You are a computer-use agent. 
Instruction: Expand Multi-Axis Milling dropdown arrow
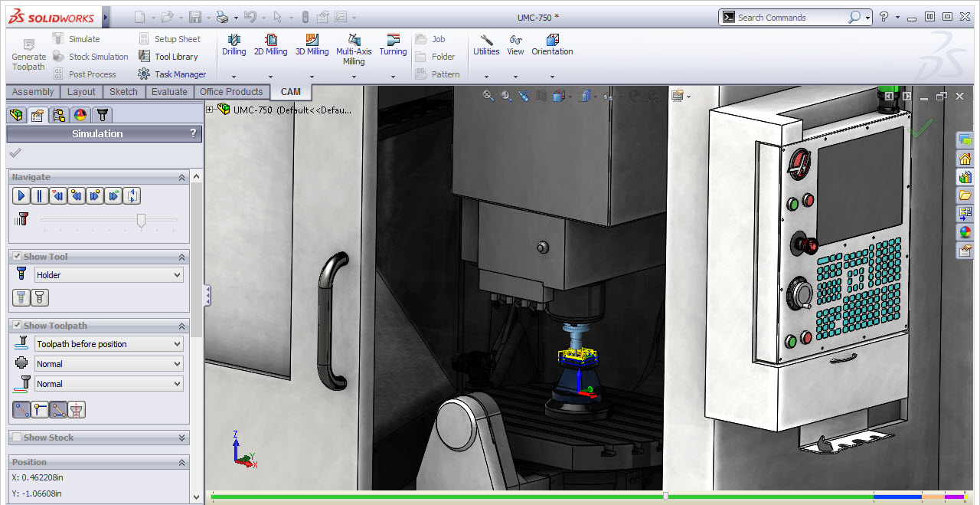click(354, 77)
